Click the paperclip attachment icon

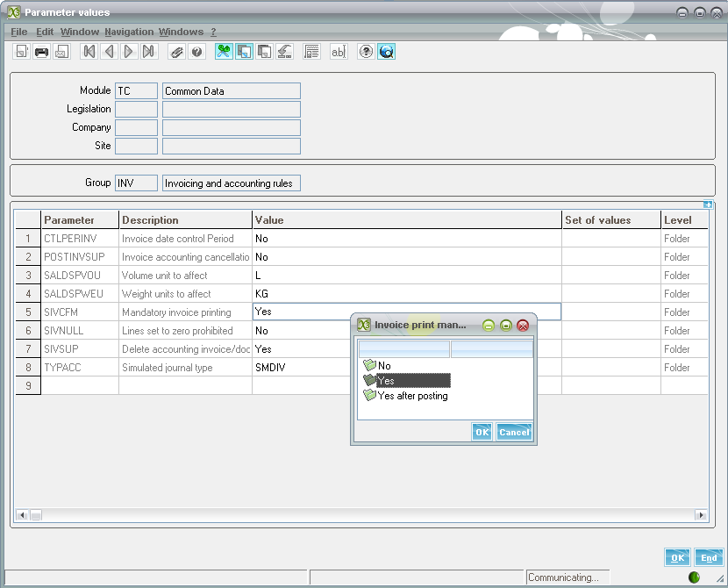176,52
